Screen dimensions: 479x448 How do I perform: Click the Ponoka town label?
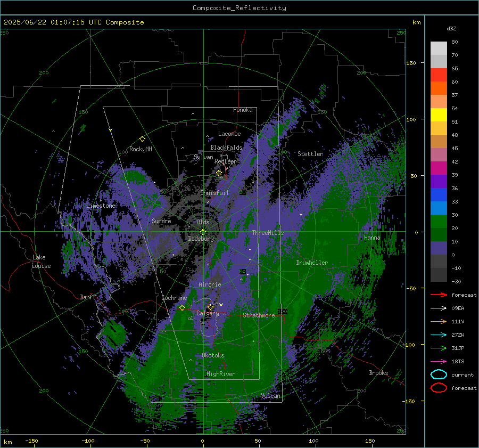(243, 110)
